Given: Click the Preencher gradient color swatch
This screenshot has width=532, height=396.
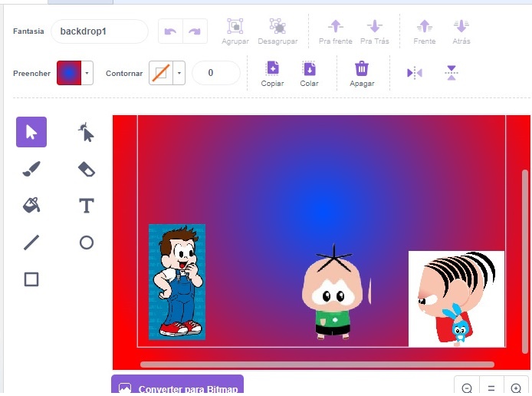Looking at the screenshot, I should 69,73.
